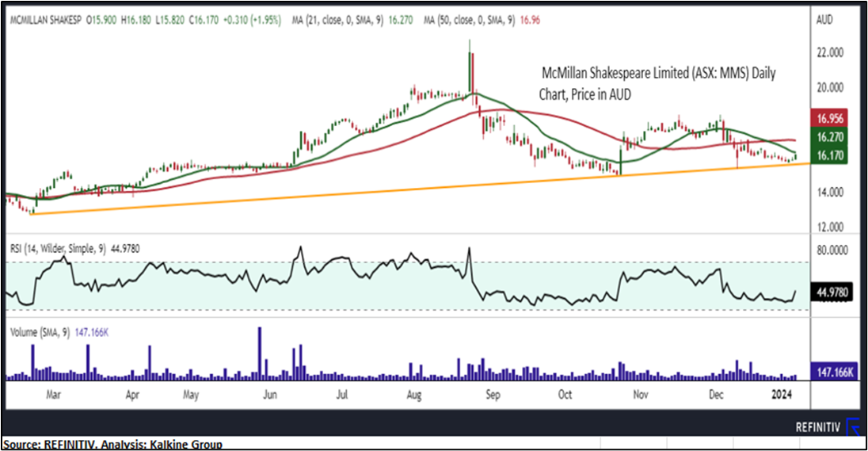Click the Volume (SMA, 9) legend
The image size is (868, 451).
(x=40, y=332)
